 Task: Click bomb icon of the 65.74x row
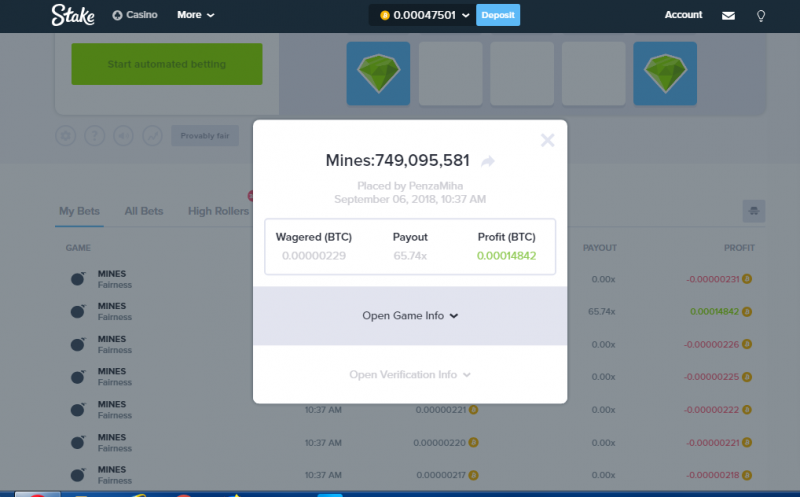tap(78, 311)
